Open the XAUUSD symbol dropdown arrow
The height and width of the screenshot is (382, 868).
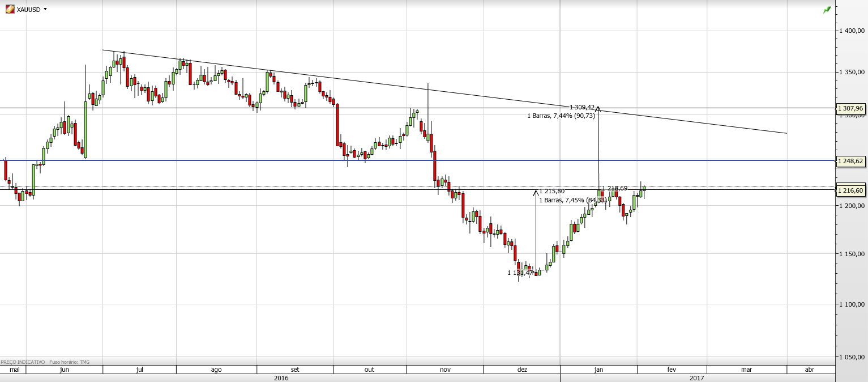45,10
